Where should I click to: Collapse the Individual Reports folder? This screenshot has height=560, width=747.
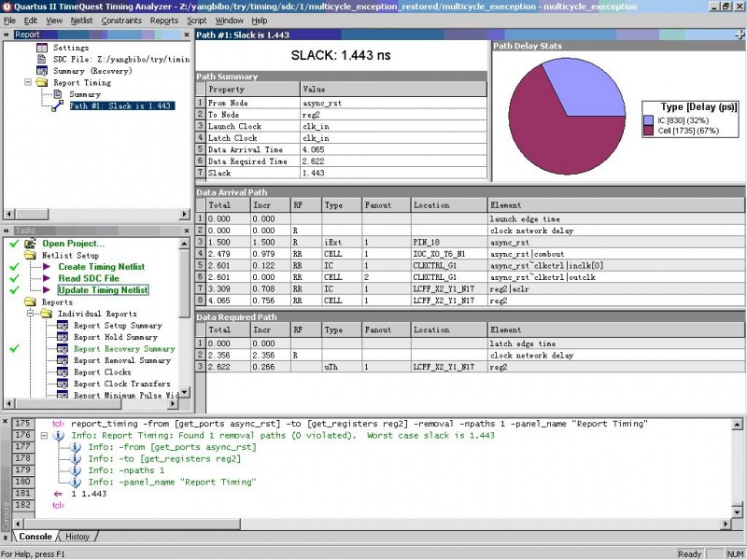tap(31, 314)
